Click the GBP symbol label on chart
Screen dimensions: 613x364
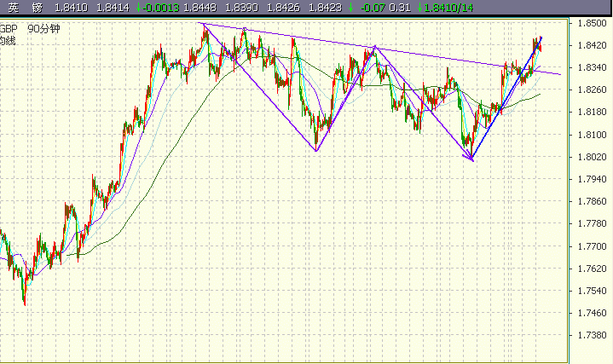[x=9, y=29]
